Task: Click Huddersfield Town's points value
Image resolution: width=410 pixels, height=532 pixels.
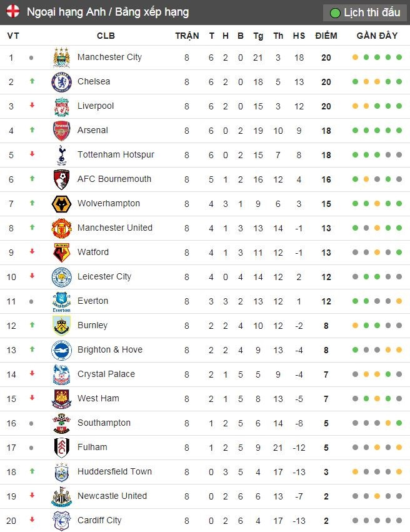Action: [326, 471]
